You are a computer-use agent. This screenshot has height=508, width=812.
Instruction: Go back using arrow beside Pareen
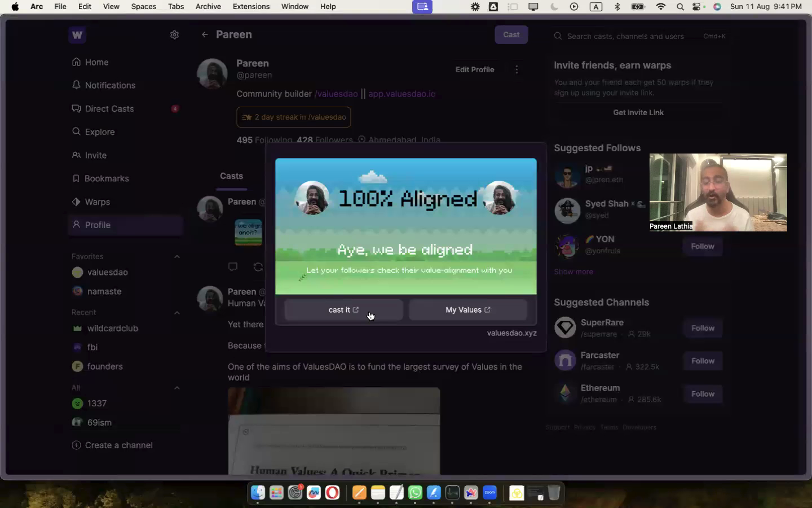(x=205, y=34)
